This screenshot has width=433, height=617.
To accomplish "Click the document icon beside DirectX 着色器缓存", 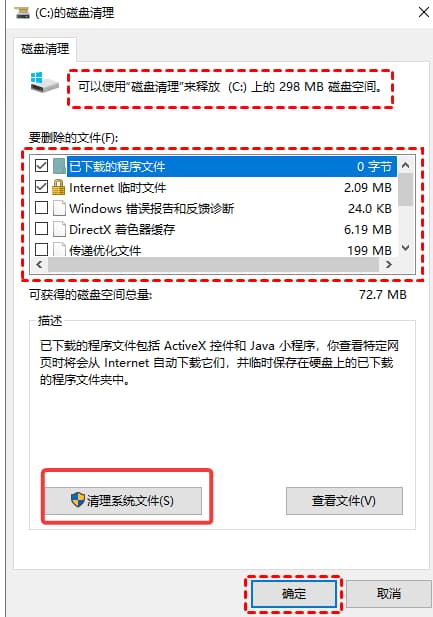I will tap(59, 229).
